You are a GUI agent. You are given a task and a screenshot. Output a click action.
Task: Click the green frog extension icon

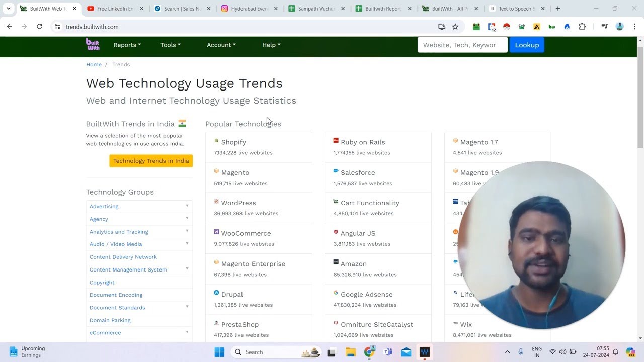(476, 27)
